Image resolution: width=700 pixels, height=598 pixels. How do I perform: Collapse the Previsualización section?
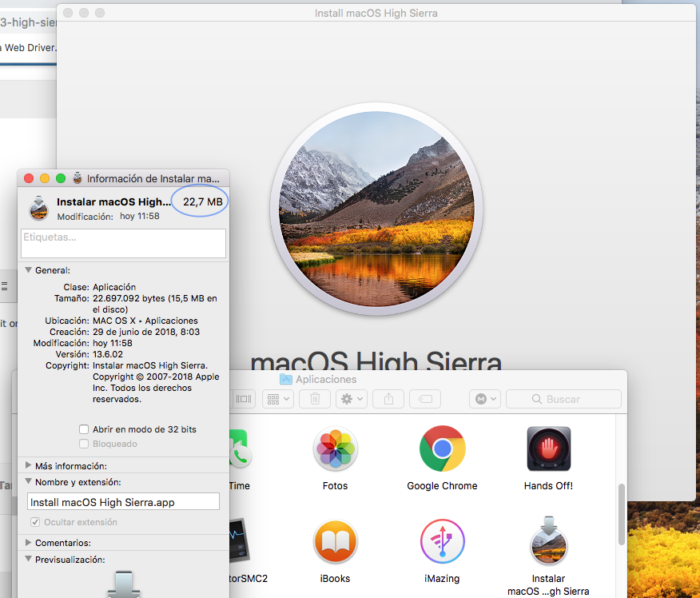(x=28, y=559)
